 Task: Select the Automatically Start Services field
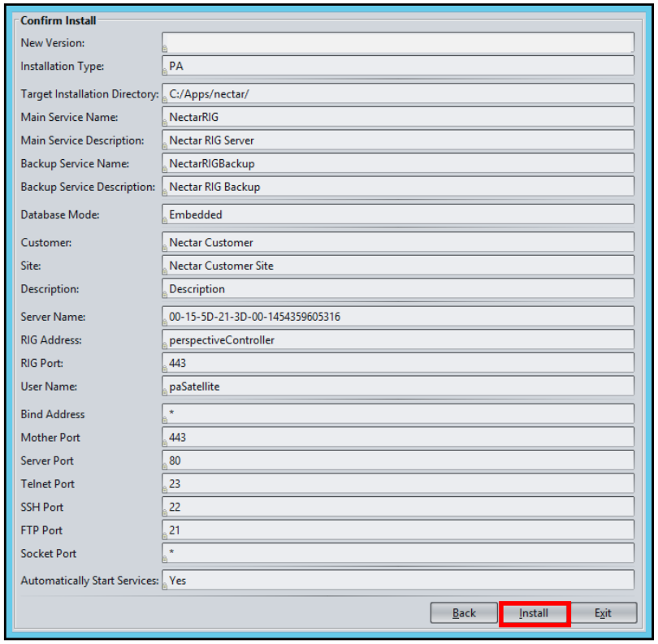tap(398, 580)
